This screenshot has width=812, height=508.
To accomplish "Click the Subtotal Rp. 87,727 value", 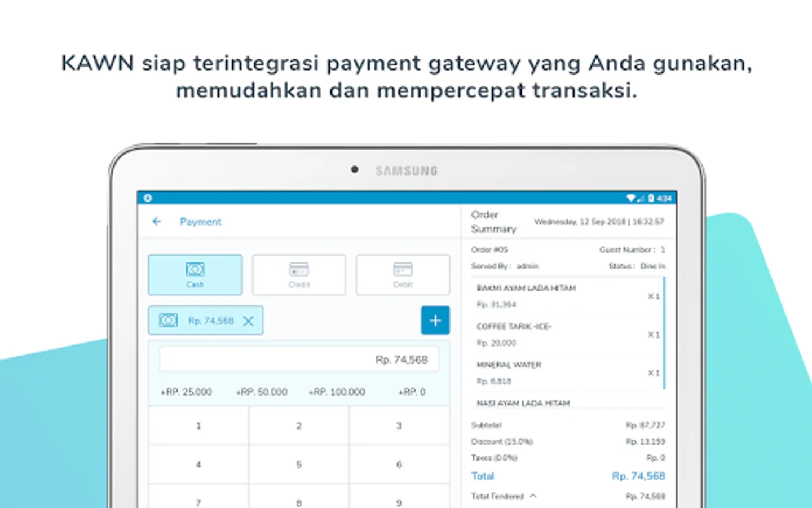I will pyautogui.click(x=645, y=425).
